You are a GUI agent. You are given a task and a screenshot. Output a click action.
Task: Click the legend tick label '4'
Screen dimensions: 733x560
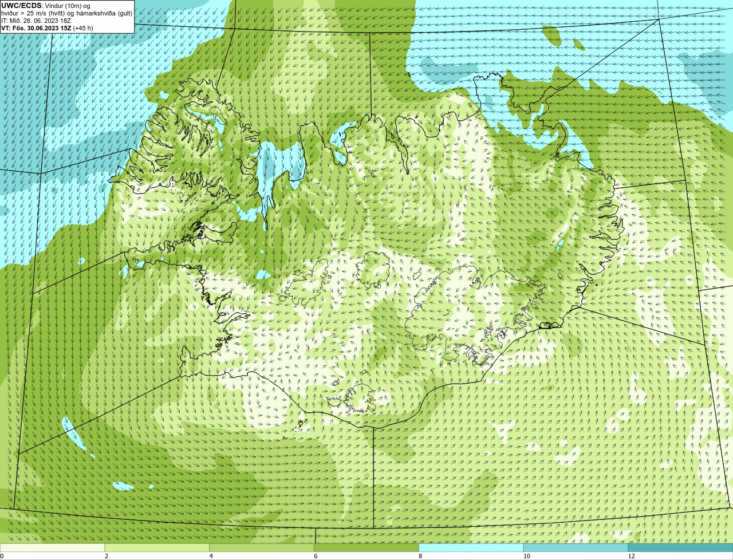(x=211, y=556)
